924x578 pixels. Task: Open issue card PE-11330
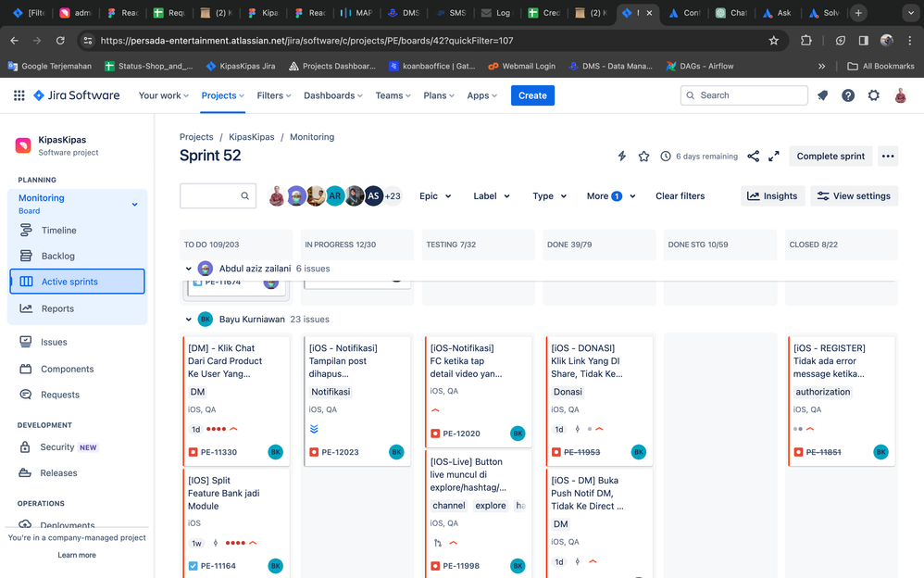pyautogui.click(x=236, y=401)
